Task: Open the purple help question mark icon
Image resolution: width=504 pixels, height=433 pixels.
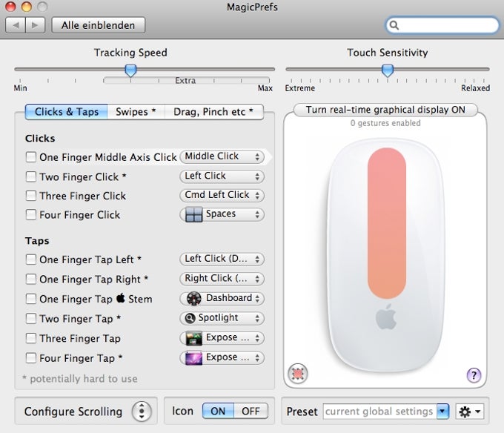Action: 474,375
